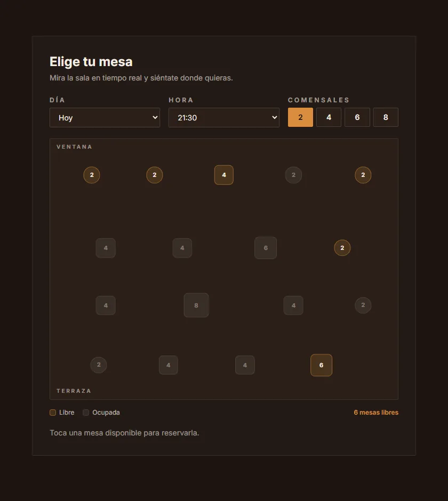448x501 pixels.
Task: Select the free 4-seat window table
Action: pyautogui.click(x=224, y=175)
